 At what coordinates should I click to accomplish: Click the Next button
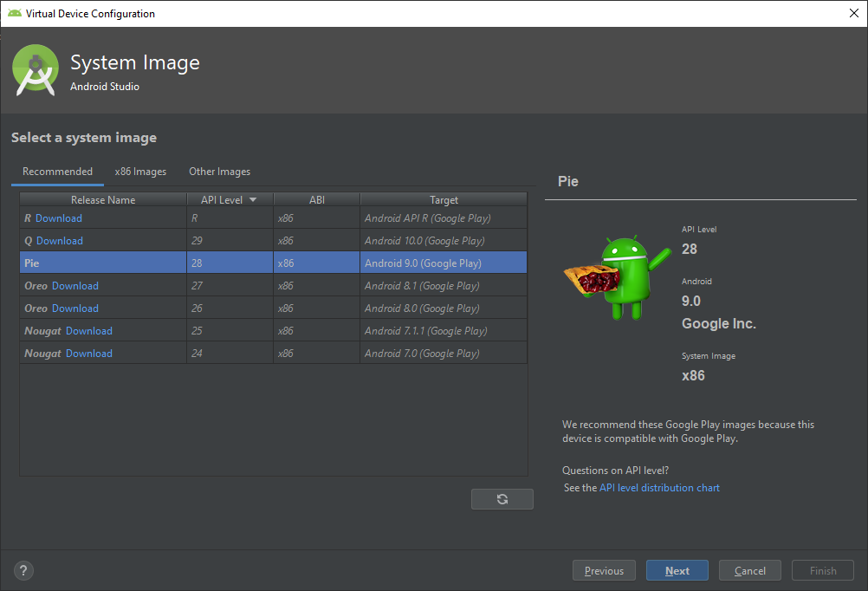coord(677,570)
